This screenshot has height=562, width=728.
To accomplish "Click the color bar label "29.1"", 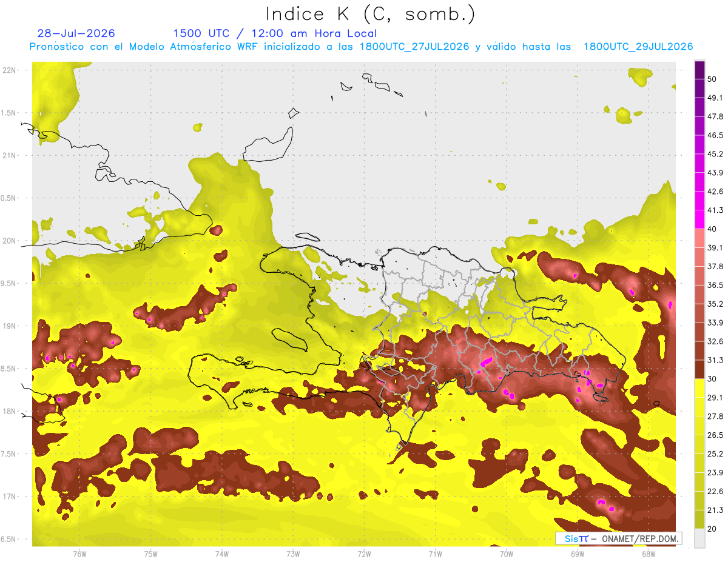I will click(x=715, y=398).
